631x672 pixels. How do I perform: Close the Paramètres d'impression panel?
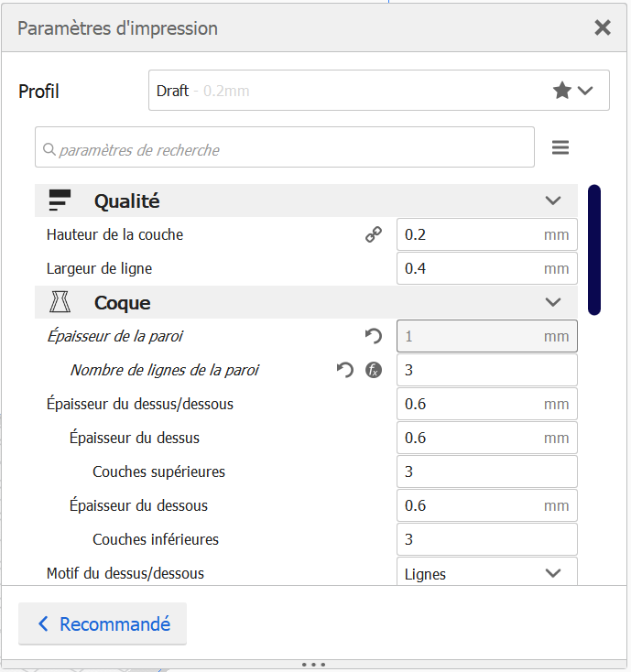tap(603, 27)
